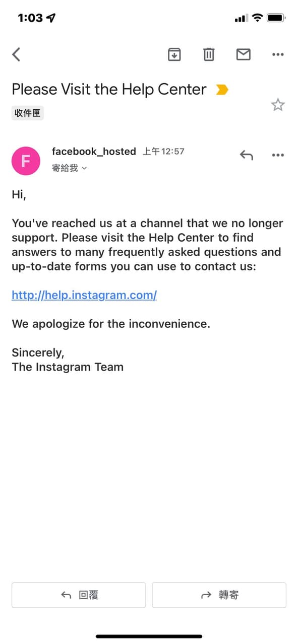This screenshot has height=644, width=298.
Task: Open the help.instagram.com link
Action: (84, 295)
